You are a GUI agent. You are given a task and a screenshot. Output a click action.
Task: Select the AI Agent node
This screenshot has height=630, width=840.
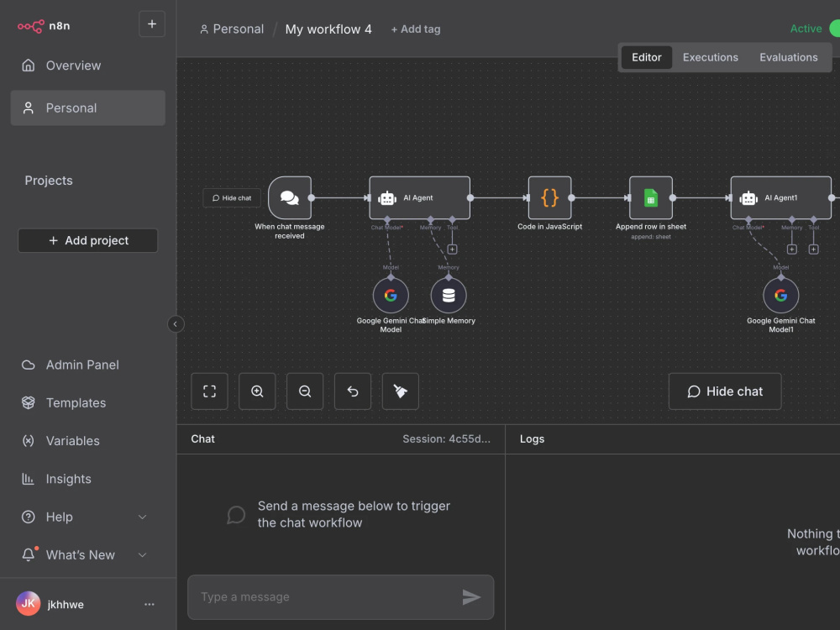[419, 197]
